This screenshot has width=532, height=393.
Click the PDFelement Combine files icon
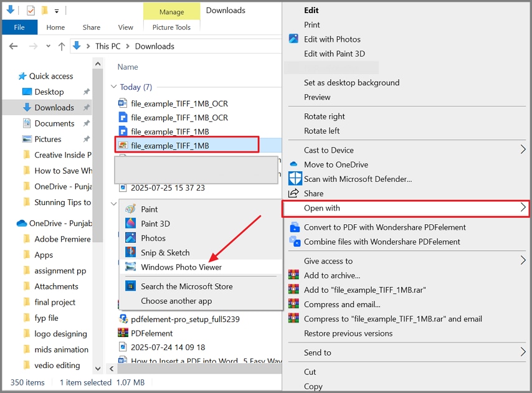tap(295, 241)
